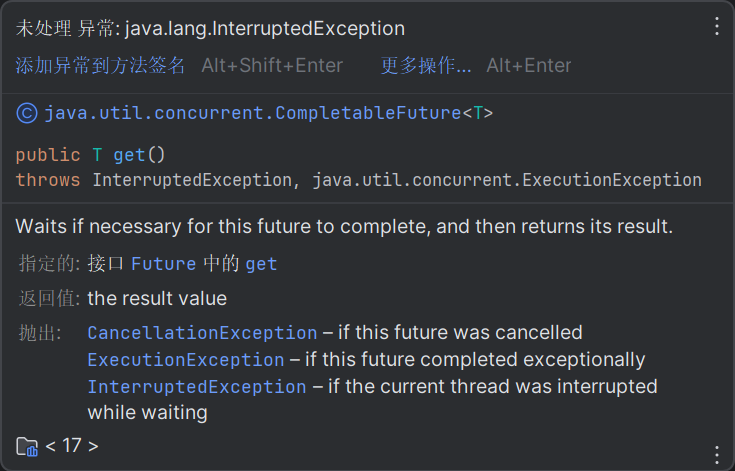
Task: Click the library module icon at bottom-left
Action: point(27,446)
